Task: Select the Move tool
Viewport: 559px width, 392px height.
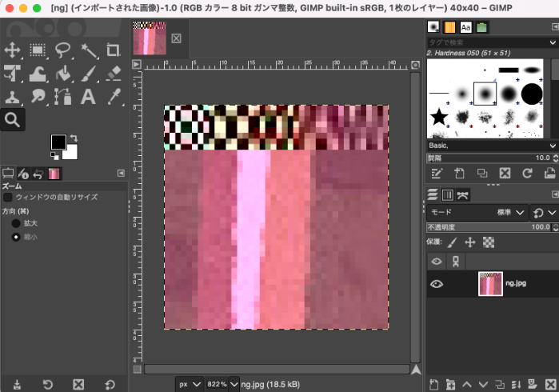Action: (13, 50)
